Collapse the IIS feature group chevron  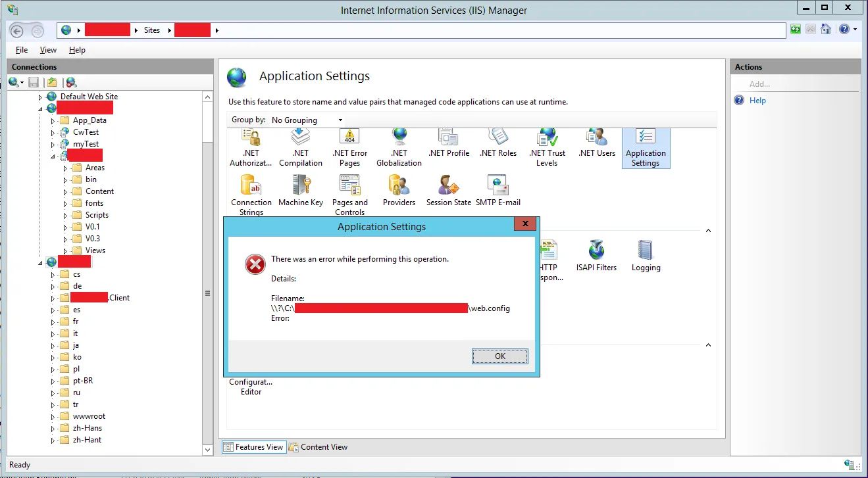709,231
